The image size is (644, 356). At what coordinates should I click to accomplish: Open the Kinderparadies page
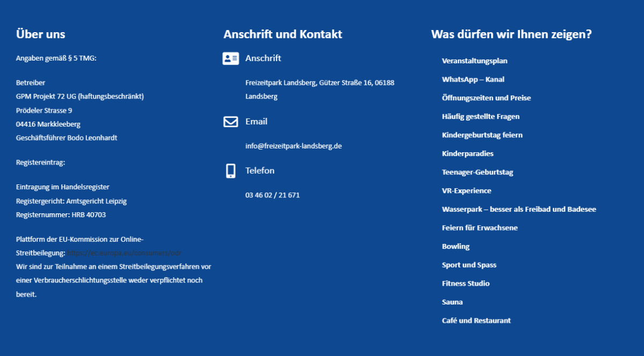(x=467, y=154)
